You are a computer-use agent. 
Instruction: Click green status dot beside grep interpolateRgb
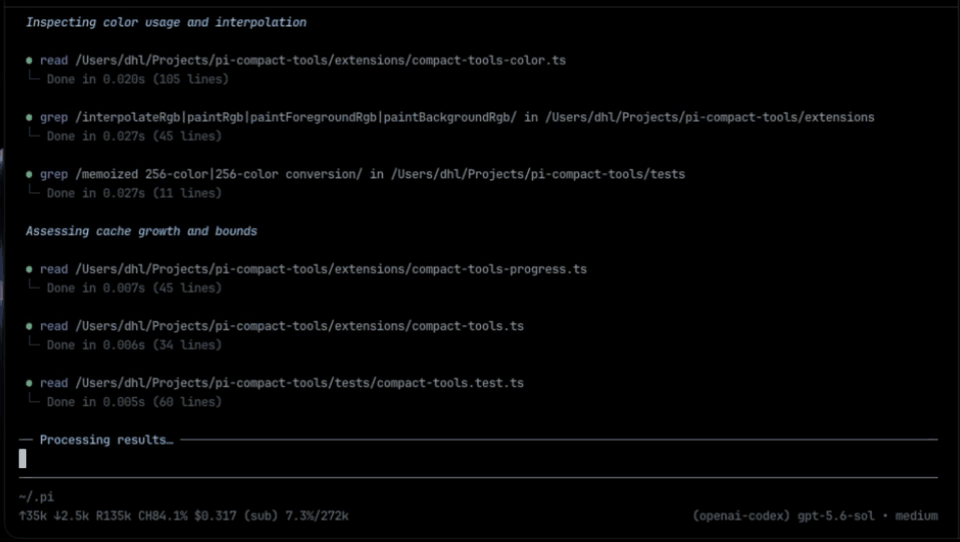click(29, 118)
